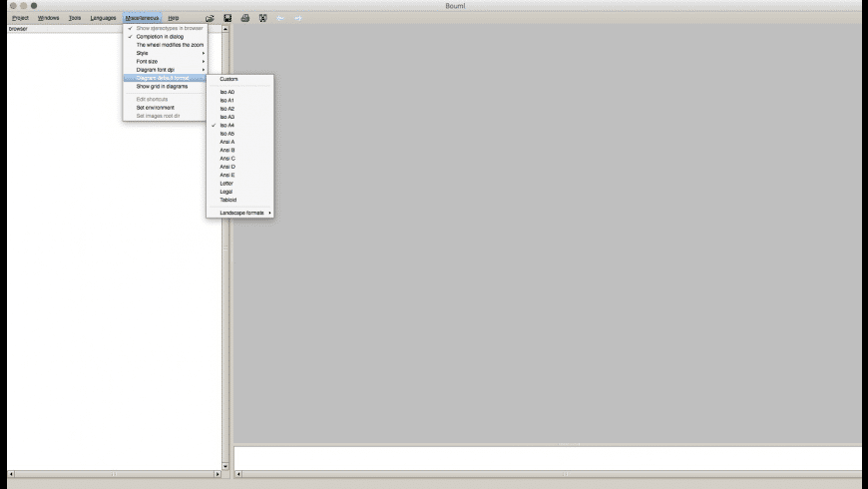
Task: Close the Miscellaneous menu via its title
Action: coord(142,18)
